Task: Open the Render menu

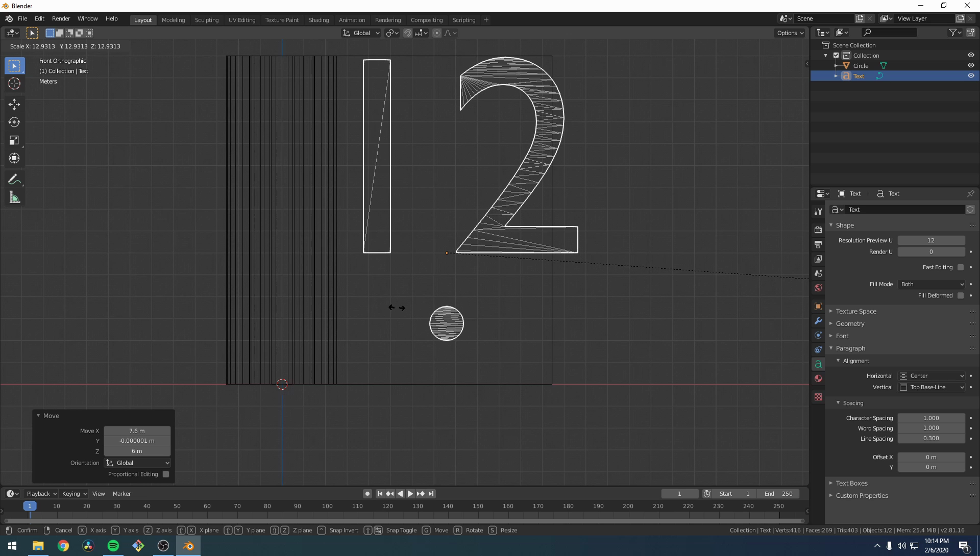Action: (61, 18)
